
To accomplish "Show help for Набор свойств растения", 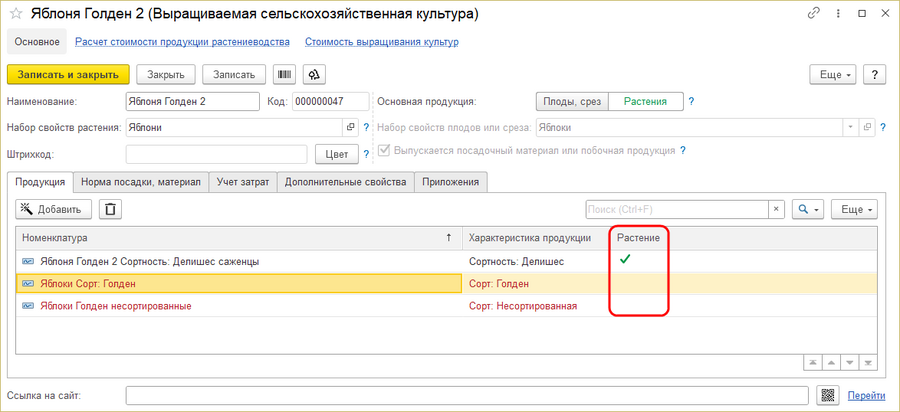I will coord(366,127).
